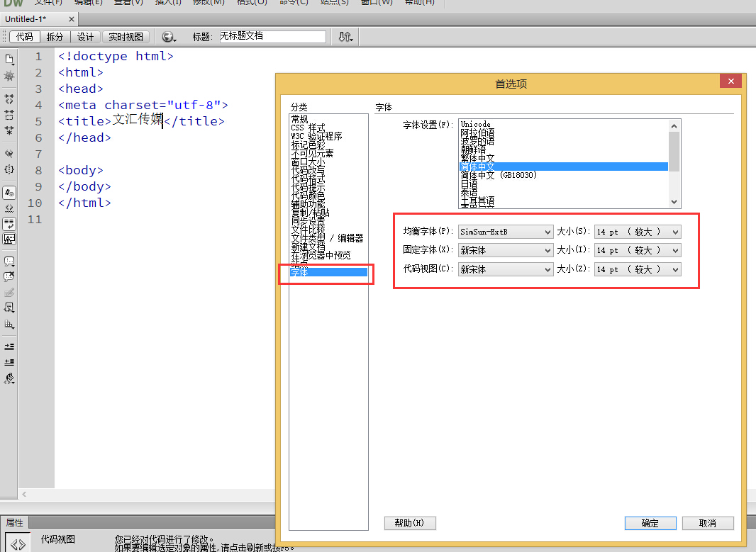
Task: Select the highlighted 字体 category
Action: (x=328, y=272)
